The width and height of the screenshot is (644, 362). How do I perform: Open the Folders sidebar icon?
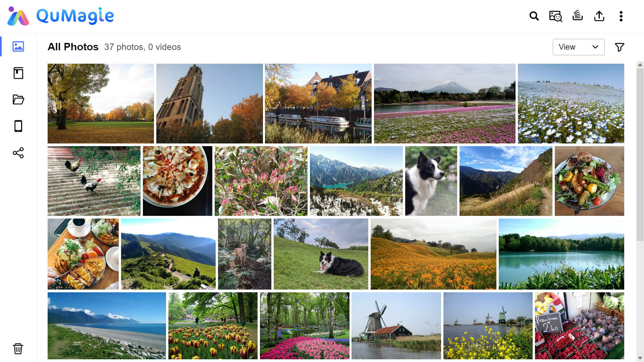pyautogui.click(x=18, y=100)
